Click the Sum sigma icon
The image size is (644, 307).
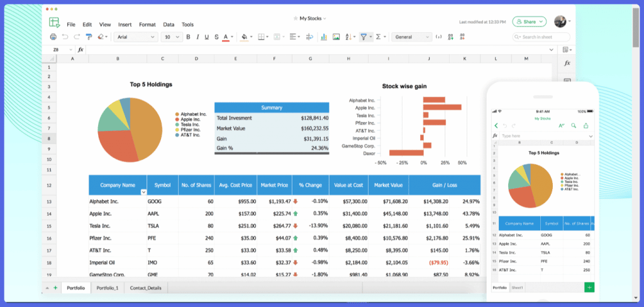[x=378, y=37]
